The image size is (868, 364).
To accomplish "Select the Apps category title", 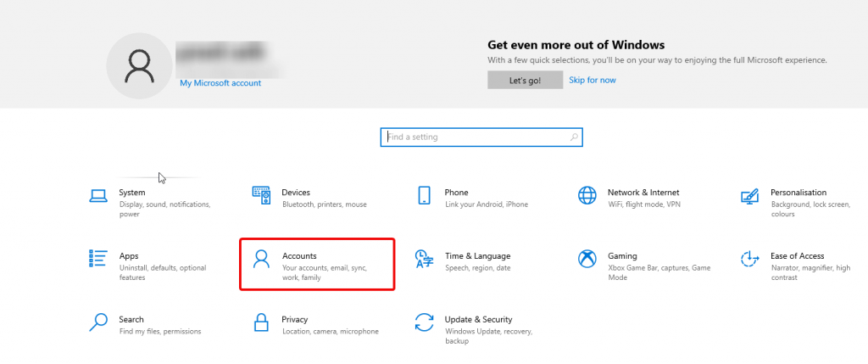I will click(x=129, y=256).
